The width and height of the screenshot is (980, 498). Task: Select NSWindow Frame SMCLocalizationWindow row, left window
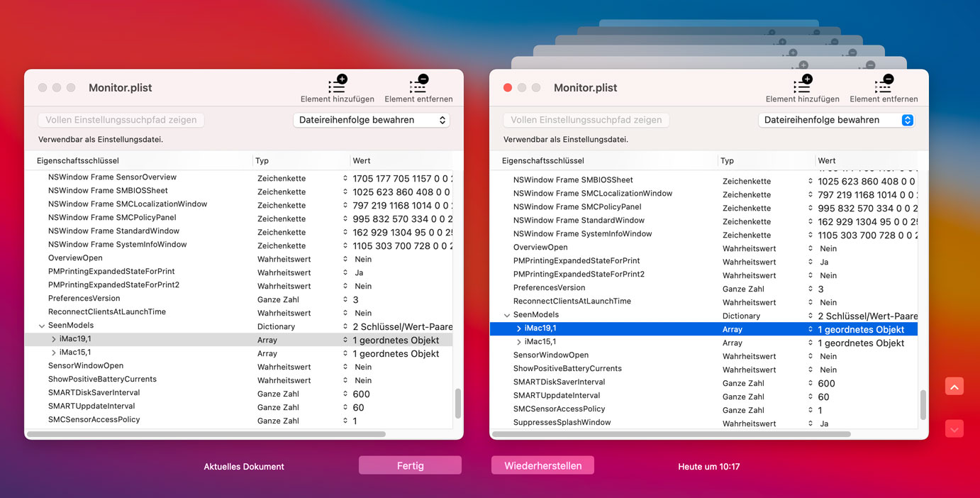pyautogui.click(x=239, y=204)
